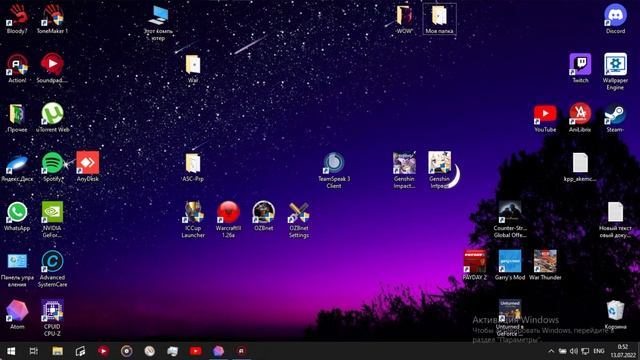Open the NVIDIA GeForce shortcut
This screenshot has width=640, height=360.
point(52,219)
